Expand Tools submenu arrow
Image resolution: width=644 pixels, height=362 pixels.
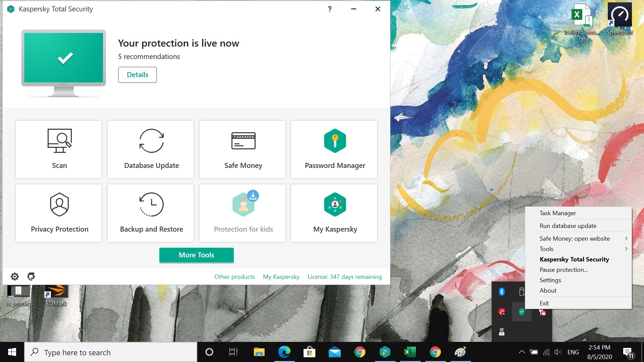pos(627,248)
